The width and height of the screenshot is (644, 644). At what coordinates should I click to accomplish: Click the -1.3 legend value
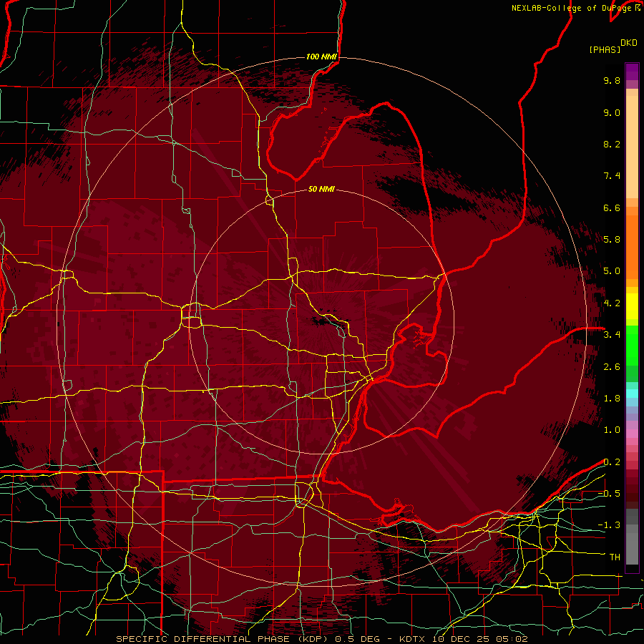coord(609,525)
